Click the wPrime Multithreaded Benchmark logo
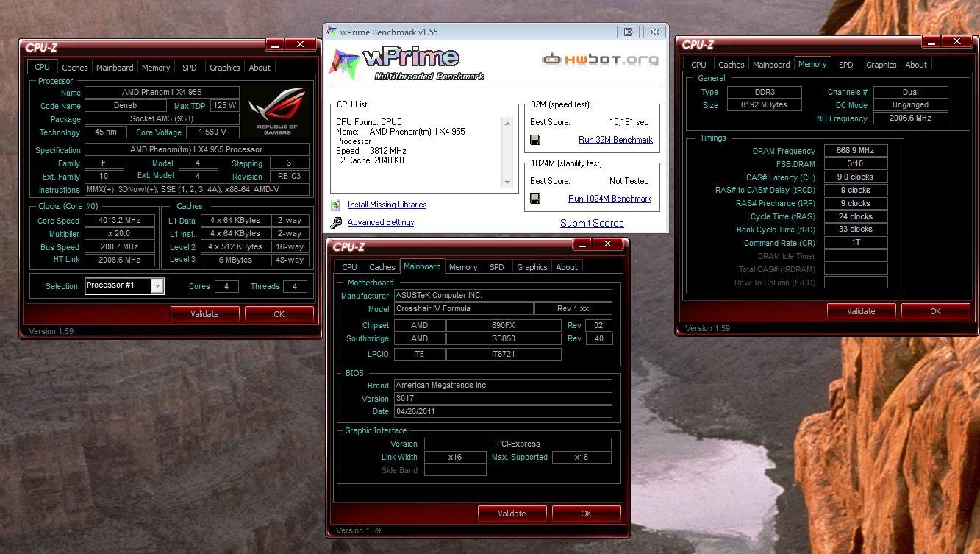This screenshot has height=554, width=980. click(x=406, y=65)
